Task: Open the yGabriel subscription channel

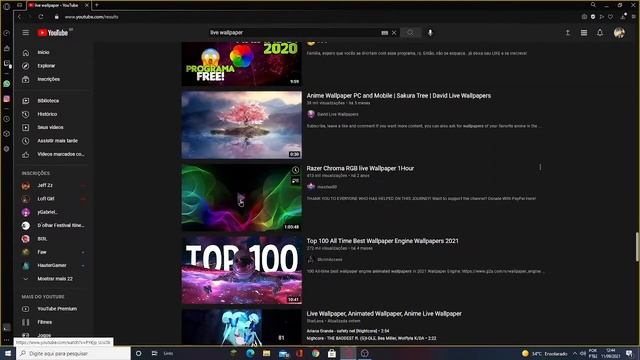Action: (54, 212)
